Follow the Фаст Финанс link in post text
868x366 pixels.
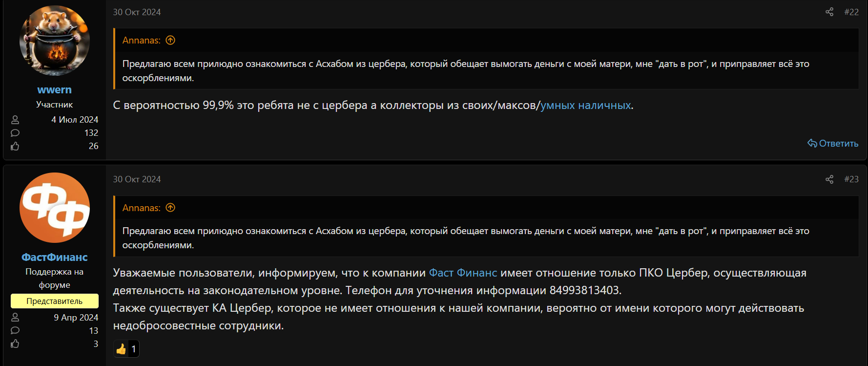[x=462, y=273]
